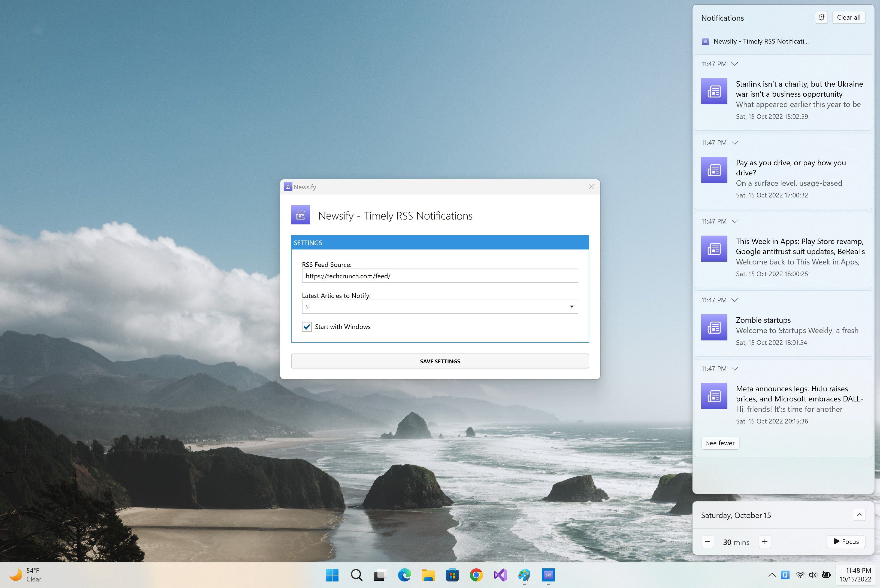The width and height of the screenshot is (880, 588).
Task: Click the 'Pay as you drive' notification icon
Action: 714,170
